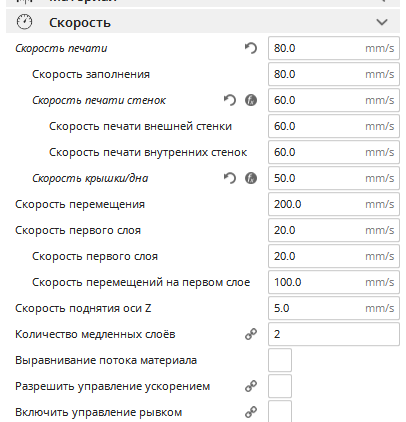Edit the Количество медленных слоёв field
The height and width of the screenshot is (422, 406).
pos(334,334)
